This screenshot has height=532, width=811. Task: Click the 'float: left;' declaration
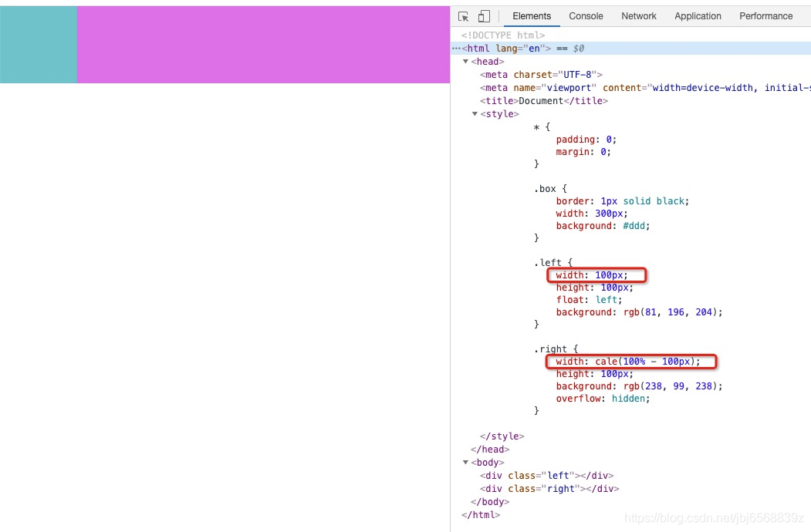point(589,300)
